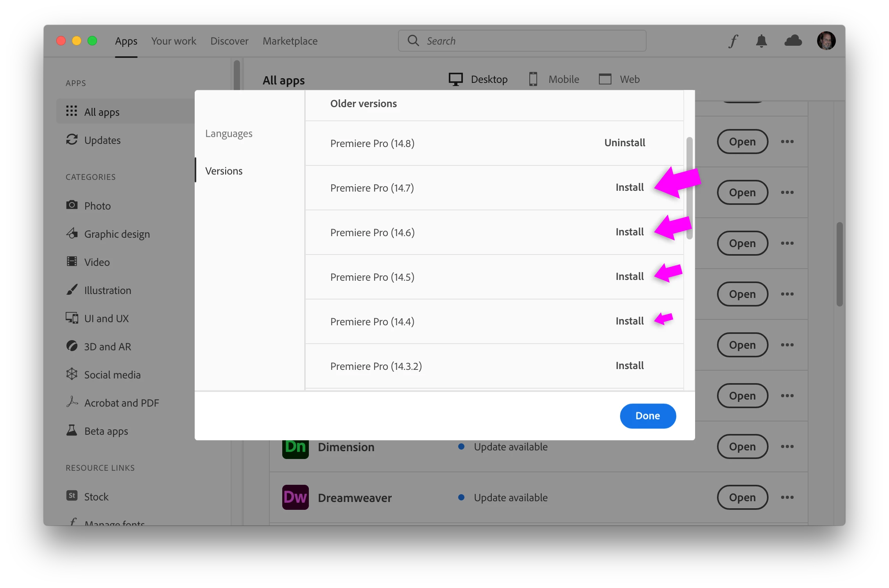889x588 pixels.
Task: Show Mobile apps filter
Action: click(x=554, y=79)
